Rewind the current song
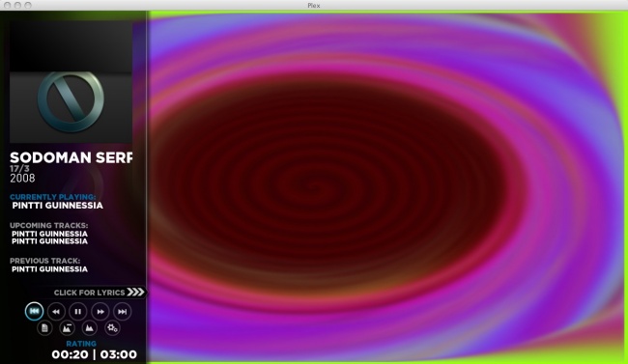The width and height of the screenshot is (628, 364). tap(56, 312)
